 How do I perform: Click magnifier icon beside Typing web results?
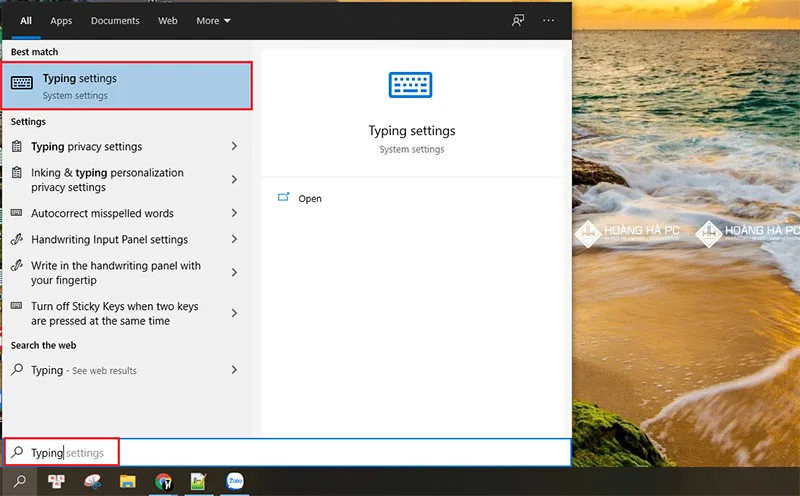(17, 369)
